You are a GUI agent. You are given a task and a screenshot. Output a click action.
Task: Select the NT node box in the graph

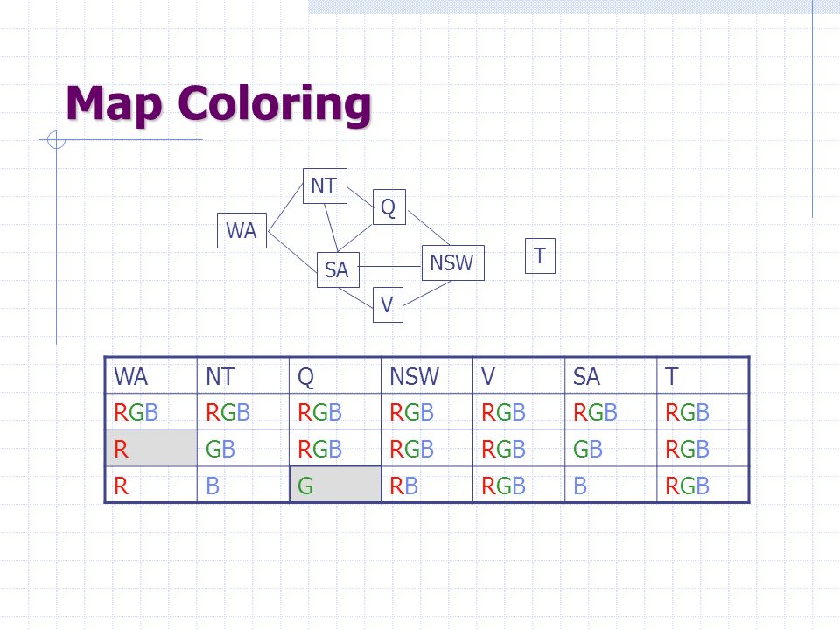[x=325, y=185]
